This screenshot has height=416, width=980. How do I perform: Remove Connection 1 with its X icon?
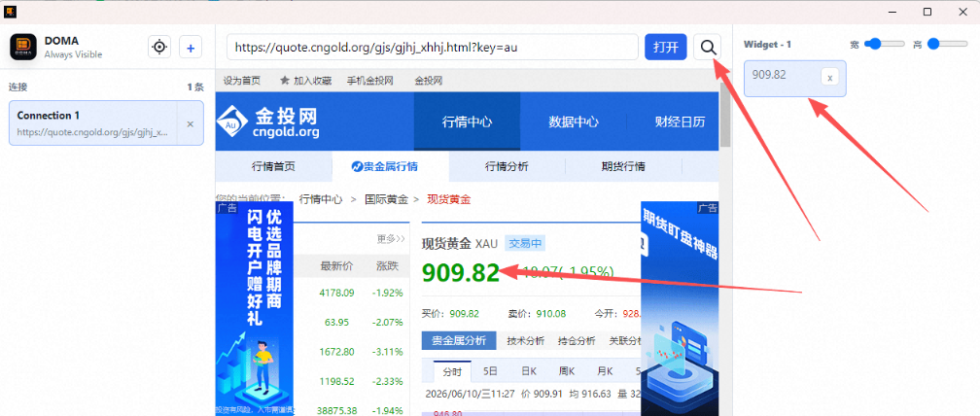pos(191,123)
